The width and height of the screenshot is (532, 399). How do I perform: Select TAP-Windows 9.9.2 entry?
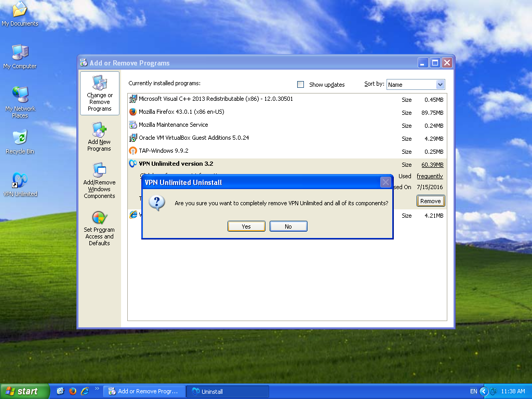[x=287, y=151]
